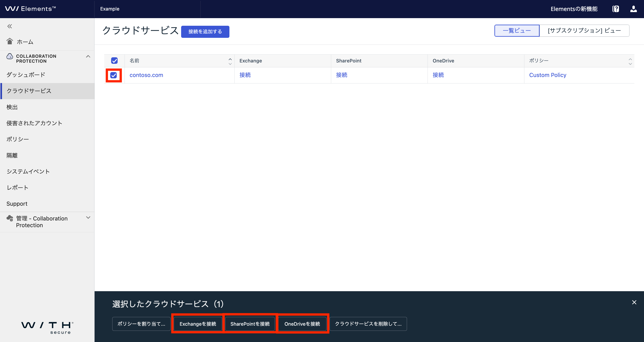Image resolution: width=644 pixels, height=342 pixels.
Task: Open ポリシー in the sidebar
Action: point(47,139)
